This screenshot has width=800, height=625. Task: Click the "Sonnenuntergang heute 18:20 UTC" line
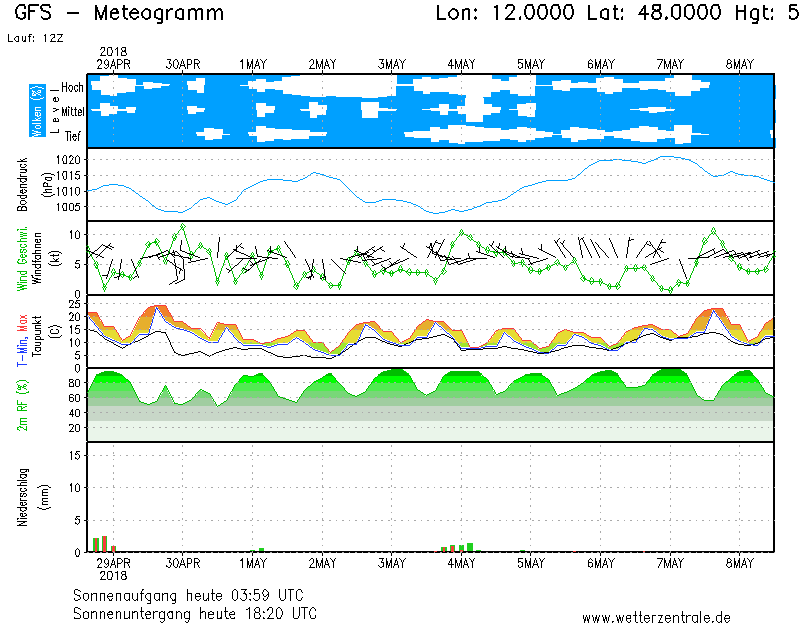click(195, 614)
